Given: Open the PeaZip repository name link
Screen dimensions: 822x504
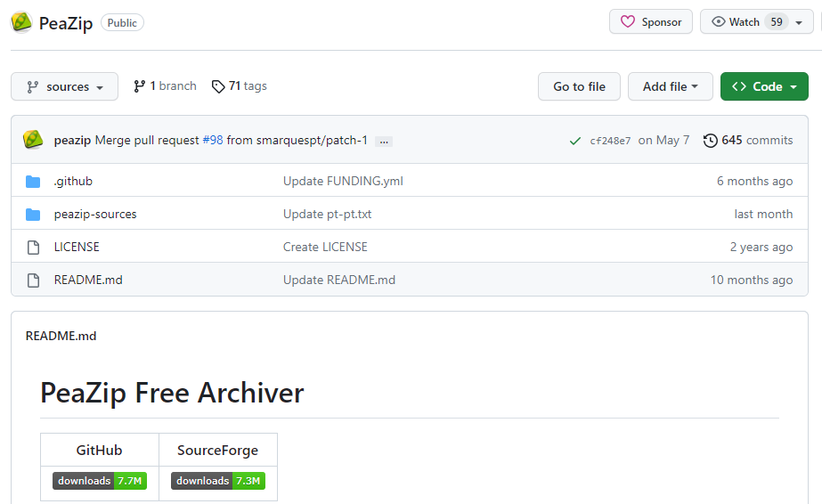Looking at the screenshot, I should (66, 23).
